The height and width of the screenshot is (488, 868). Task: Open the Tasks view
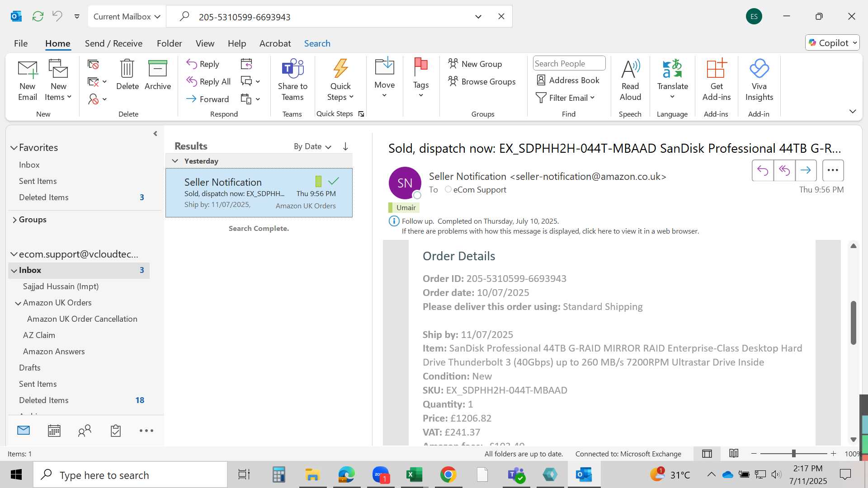point(116,431)
